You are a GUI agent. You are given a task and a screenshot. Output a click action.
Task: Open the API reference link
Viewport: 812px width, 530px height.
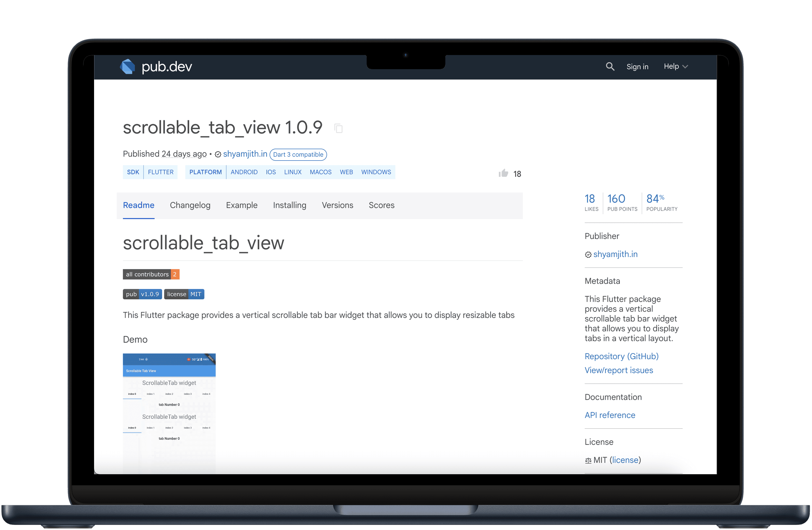[610, 415]
